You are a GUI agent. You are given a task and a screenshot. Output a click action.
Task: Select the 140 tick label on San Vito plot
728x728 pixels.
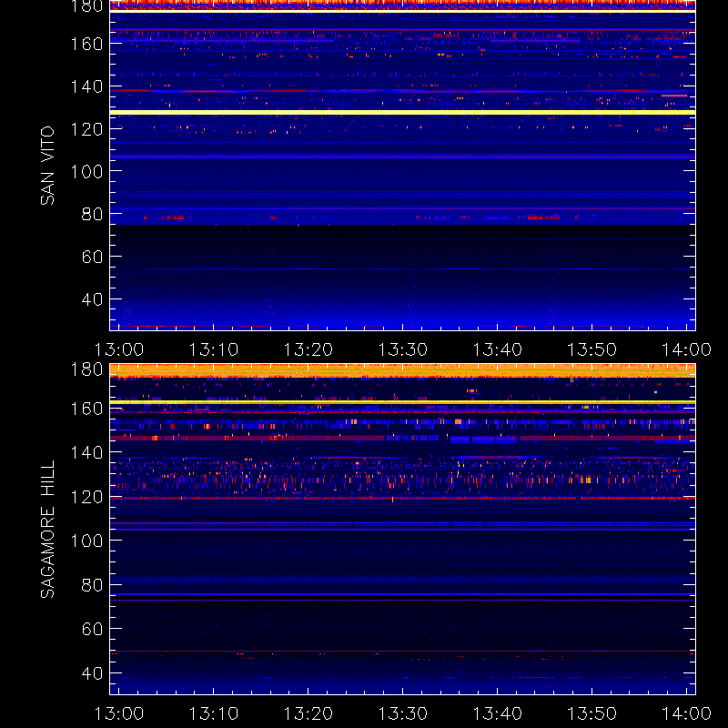pos(86,86)
